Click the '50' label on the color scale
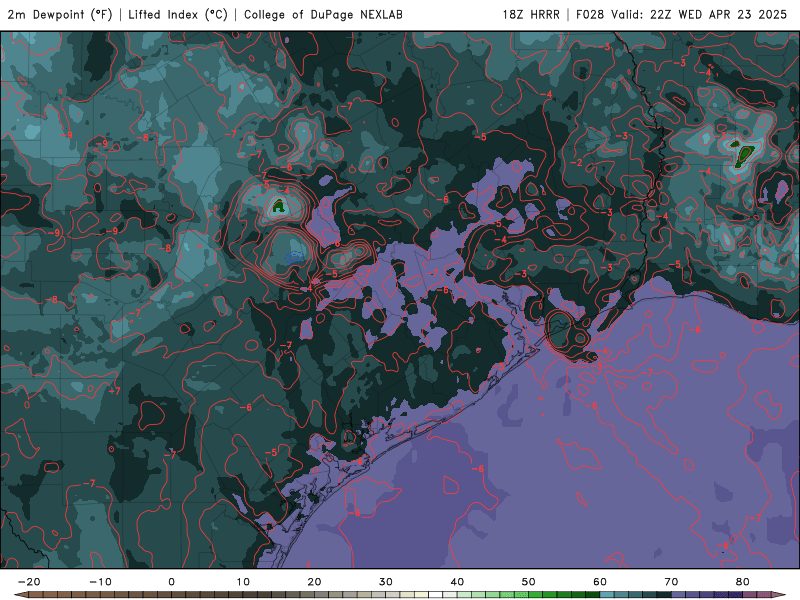The width and height of the screenshot is (800, 600). [x=529, y=582]
